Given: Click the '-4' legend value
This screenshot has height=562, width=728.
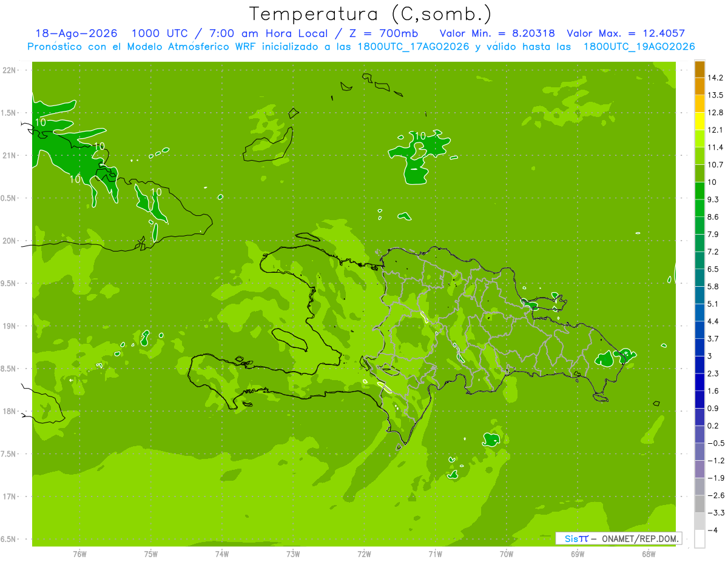Looking at the screenshot, I should coord(712,530).
